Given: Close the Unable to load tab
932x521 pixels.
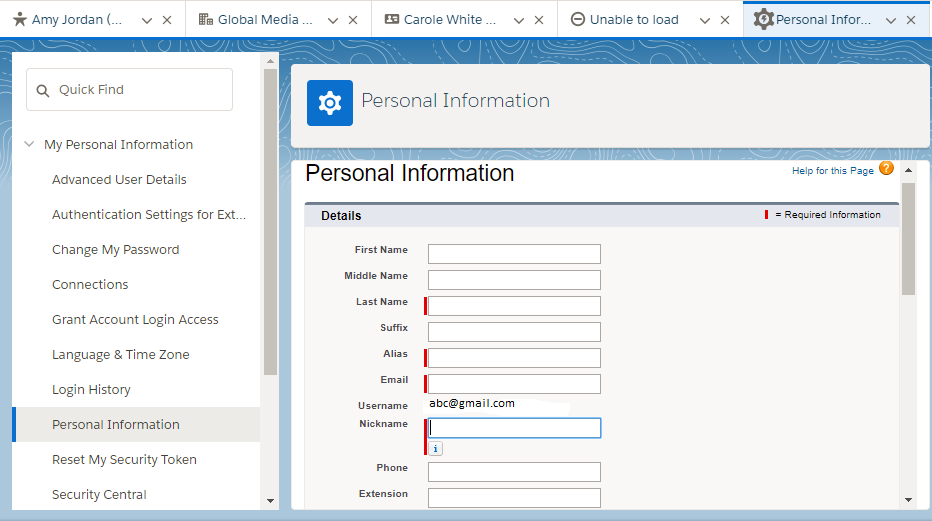Looking at the screenshot, I should coord(725,20).
